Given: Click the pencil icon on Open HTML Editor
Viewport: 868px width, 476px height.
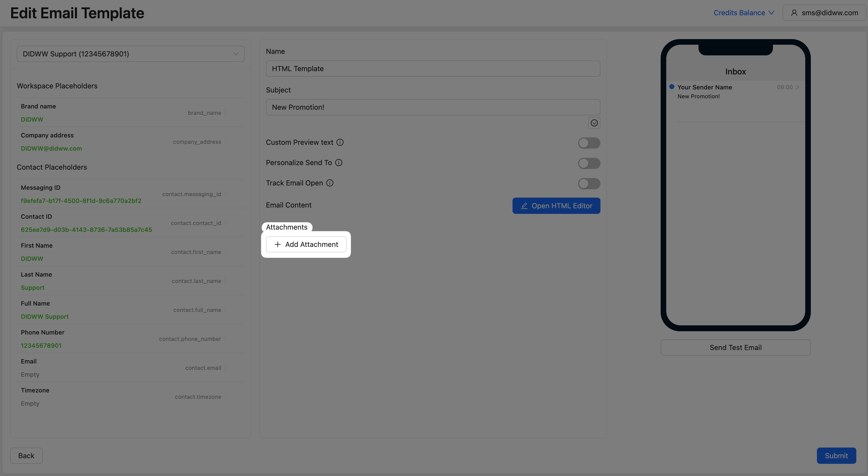Looking at the screenshot, I should click(x=524, y=206).
